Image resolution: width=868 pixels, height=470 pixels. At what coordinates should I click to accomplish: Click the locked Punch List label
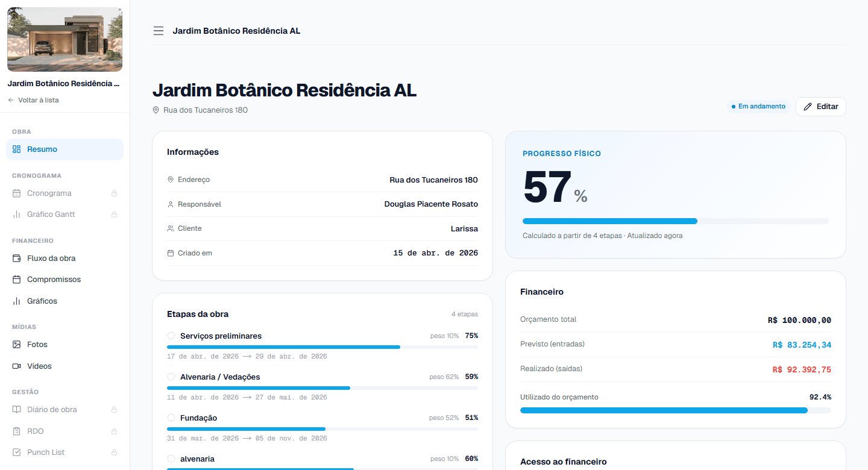46,453
